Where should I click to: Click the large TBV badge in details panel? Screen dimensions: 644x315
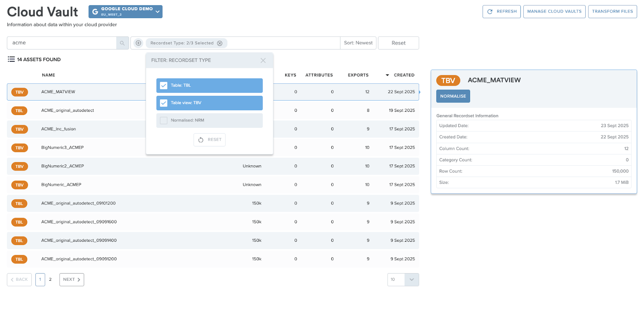point(448,80)
